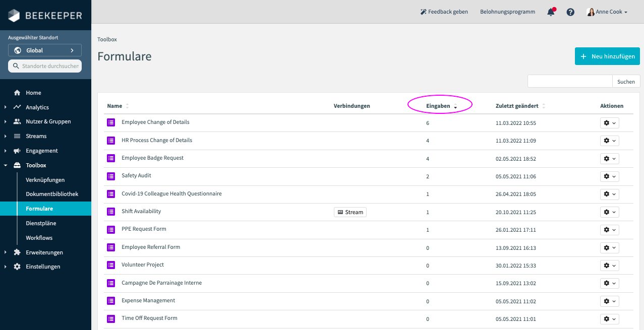Click the Neu hinzufügen button
This screenshot has width=644, height=330.
coord(607,56)
